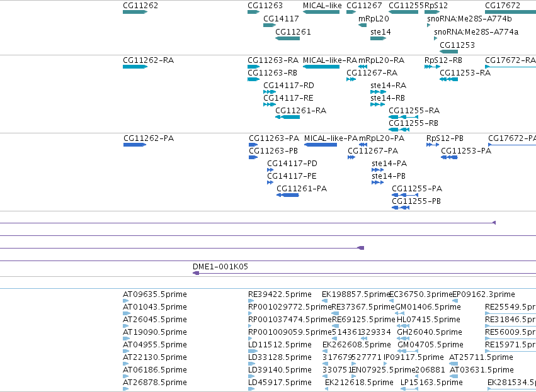Screen dimensions: 536x392
Task: Select the CG11261 gene feature
Action: 287,38
